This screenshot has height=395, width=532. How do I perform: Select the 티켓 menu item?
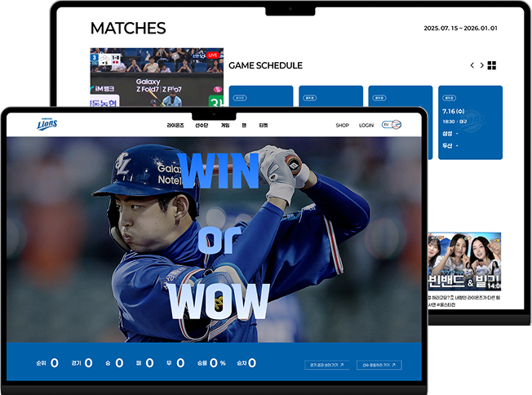[264, 126]
